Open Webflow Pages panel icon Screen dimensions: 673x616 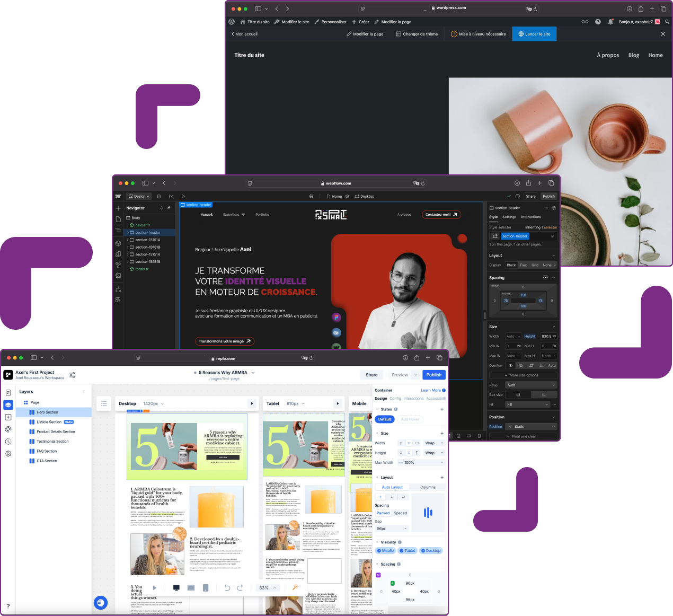point(118,219)
